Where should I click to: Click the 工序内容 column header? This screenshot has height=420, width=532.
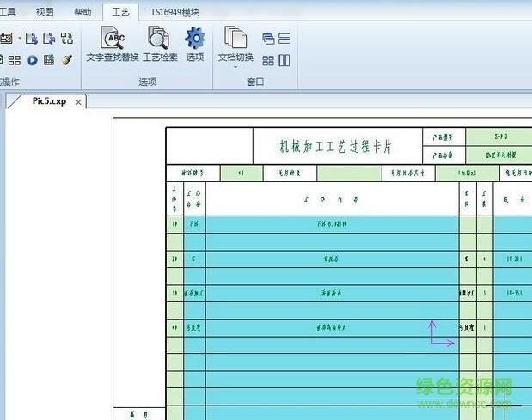(x=332, y=199)
